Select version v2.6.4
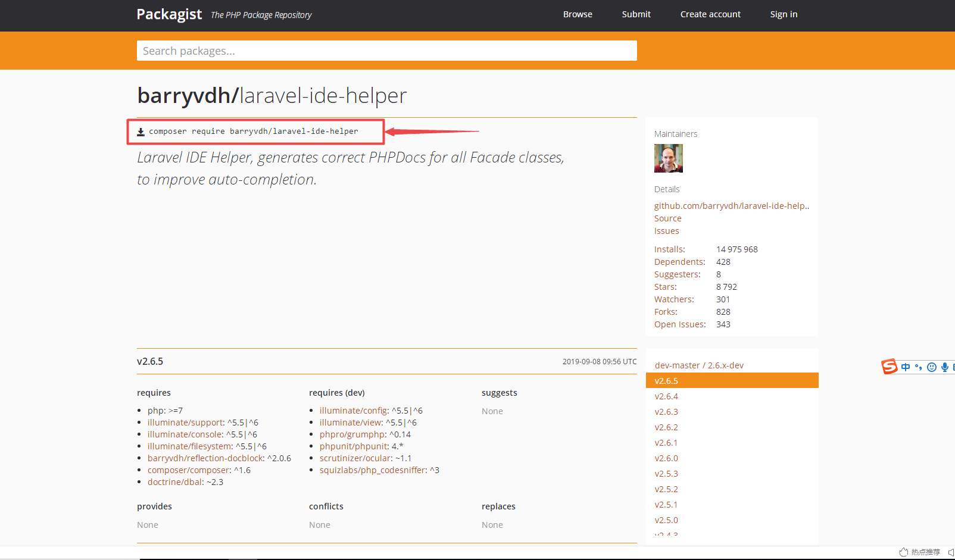955x560 pixels. pos(666,396)
